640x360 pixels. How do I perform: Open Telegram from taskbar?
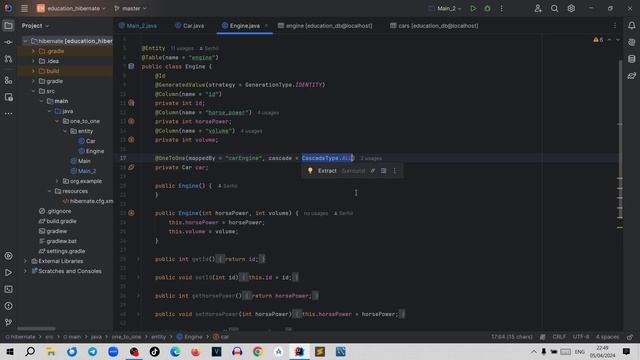93,351
